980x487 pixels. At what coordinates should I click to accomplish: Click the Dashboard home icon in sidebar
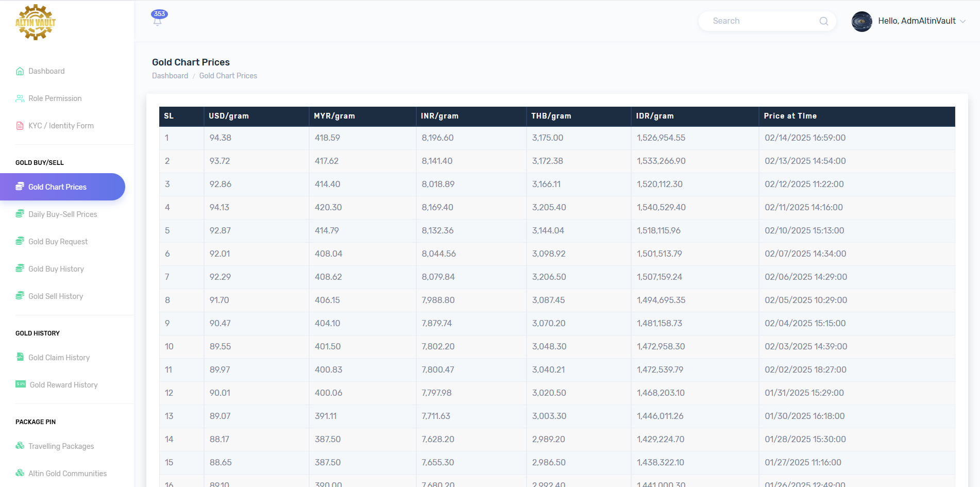tap(20, 71)
